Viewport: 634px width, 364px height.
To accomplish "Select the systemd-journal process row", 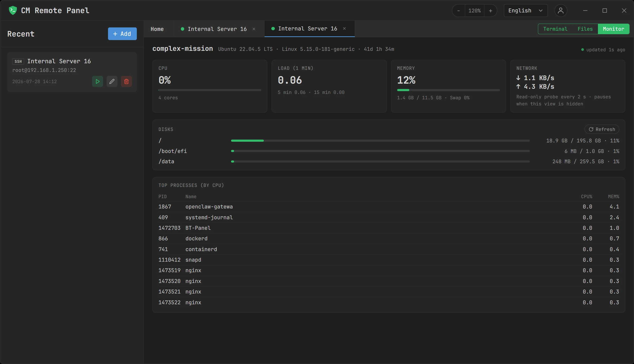I will click(x=389, y=218).
